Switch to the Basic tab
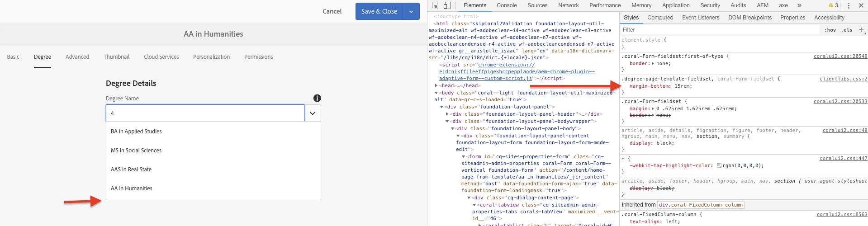Screen dimensions: 868x226 point(13,57)
